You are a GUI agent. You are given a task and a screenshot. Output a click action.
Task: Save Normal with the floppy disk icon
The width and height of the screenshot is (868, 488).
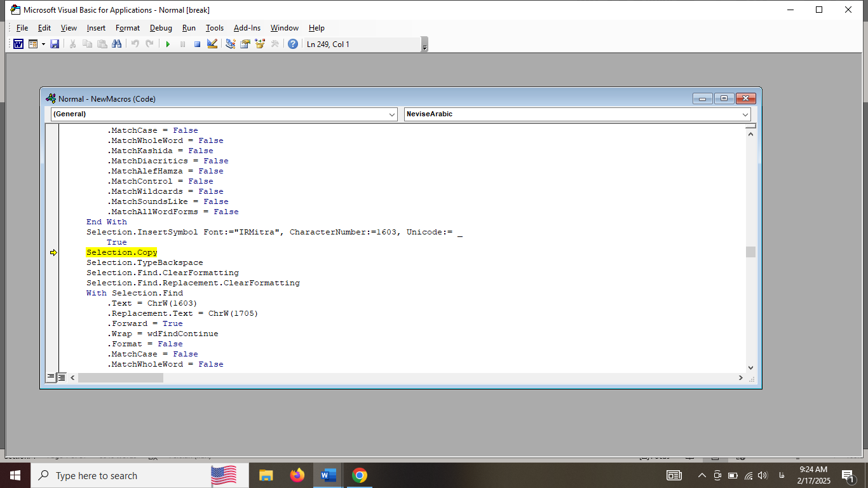click(55, 44)
